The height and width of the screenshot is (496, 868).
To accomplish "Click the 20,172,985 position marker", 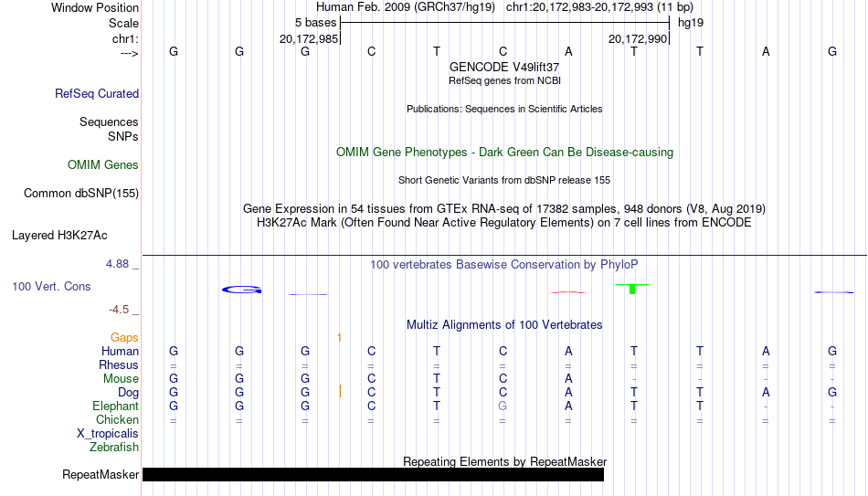I will [309, 38].
